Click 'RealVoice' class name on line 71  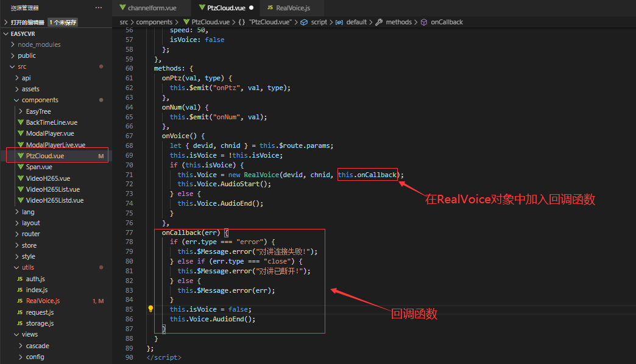tap(261, 175)
